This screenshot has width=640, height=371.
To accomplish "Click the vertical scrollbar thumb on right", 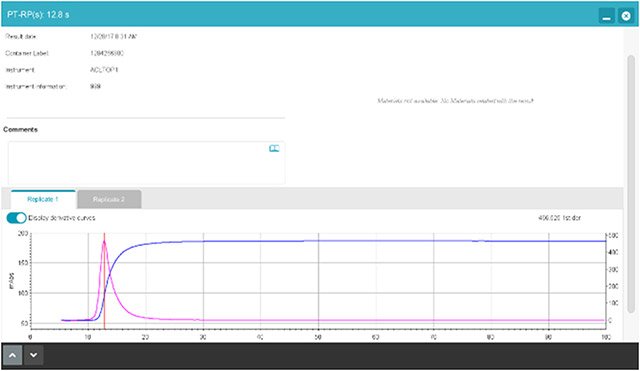I will pos(631,184).
